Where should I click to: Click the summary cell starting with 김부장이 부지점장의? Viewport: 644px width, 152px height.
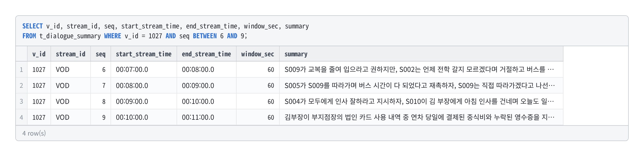421,117
